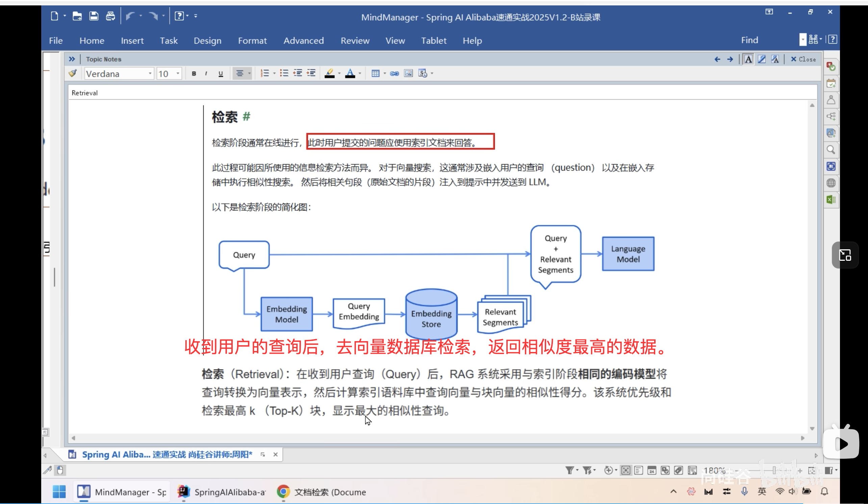Click the format painter brush icon
Viewport: 868px width, 504px height.
(x=73, y=73)
